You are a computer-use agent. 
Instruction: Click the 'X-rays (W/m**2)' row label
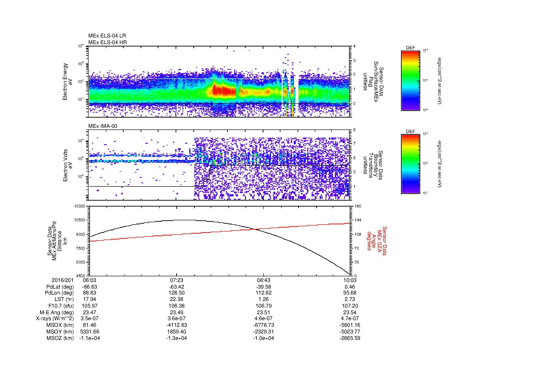[x=55, y=318]
